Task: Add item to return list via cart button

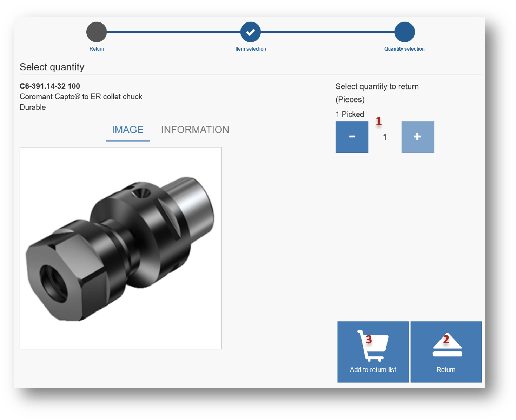Action: click(373, 352)
